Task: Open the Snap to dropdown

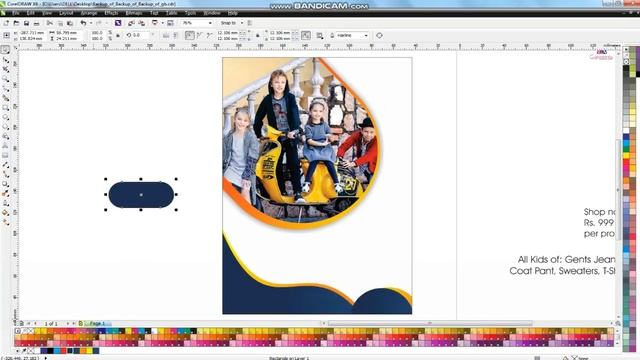Action: [242, 23]
